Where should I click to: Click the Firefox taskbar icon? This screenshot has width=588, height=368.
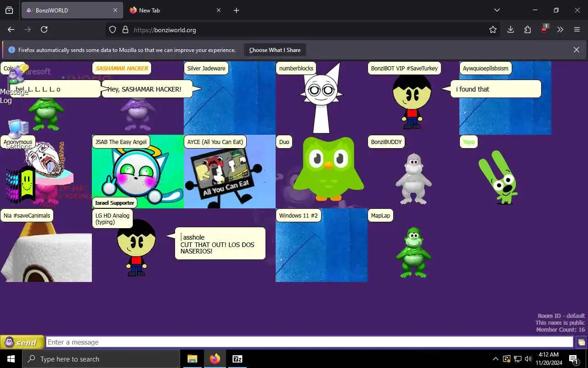[x=215, y=359]
